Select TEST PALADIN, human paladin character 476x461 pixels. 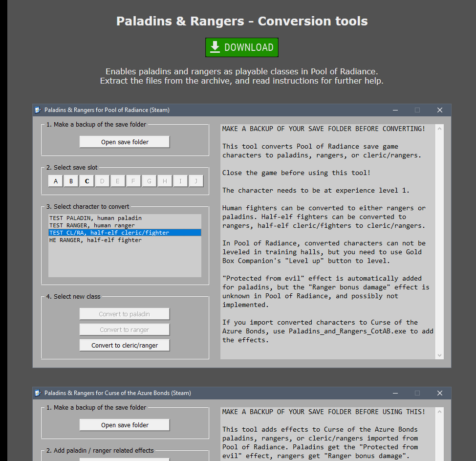click(x=125, y=218)
